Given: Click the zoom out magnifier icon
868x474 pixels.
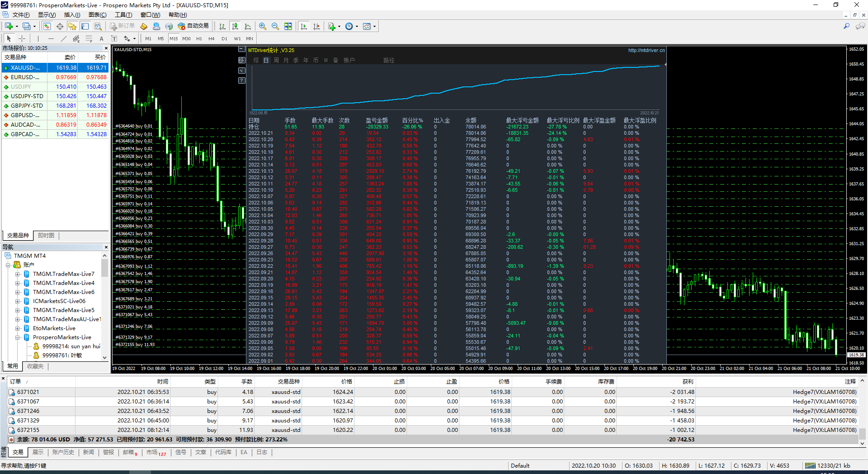Looking at the screenshot, I should [x=275, y=27].
